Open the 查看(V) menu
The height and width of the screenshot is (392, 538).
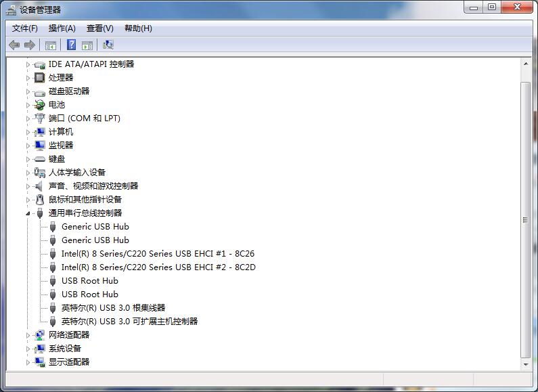click(99, 28)
